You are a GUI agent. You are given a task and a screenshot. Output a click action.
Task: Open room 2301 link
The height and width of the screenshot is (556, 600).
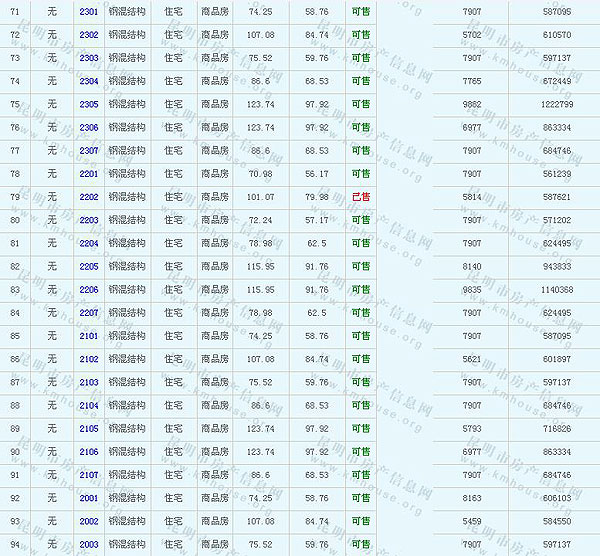pyautogui.click(x=88, y=11)
